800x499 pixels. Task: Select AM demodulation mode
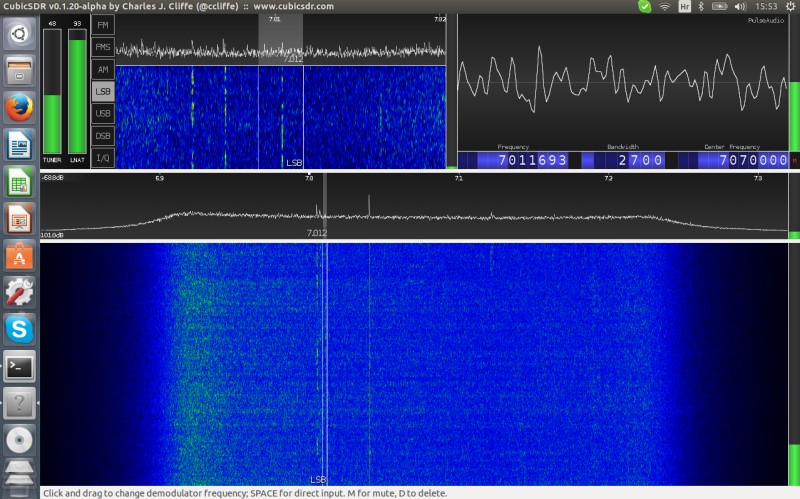coord(103,69)
